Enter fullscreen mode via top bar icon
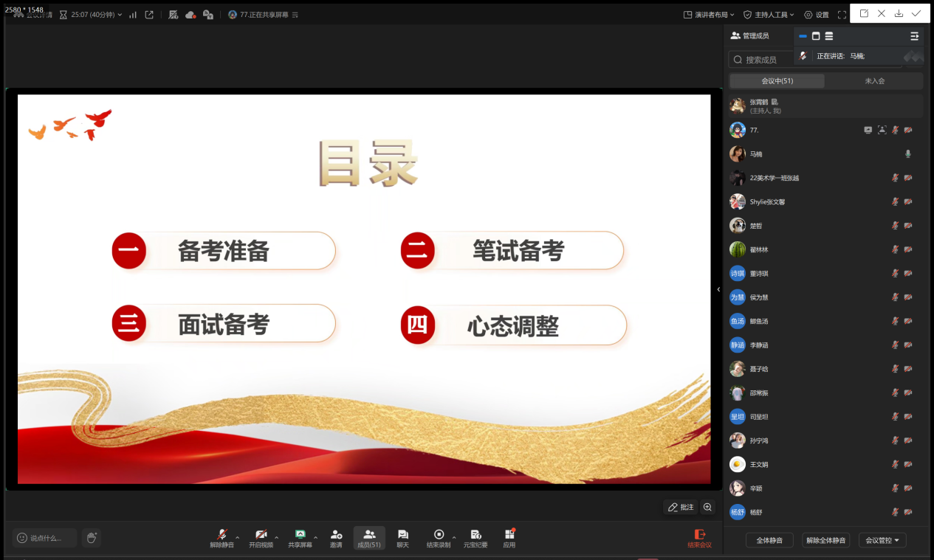Viewport: 934px width, 560px height. click(842, 15)
